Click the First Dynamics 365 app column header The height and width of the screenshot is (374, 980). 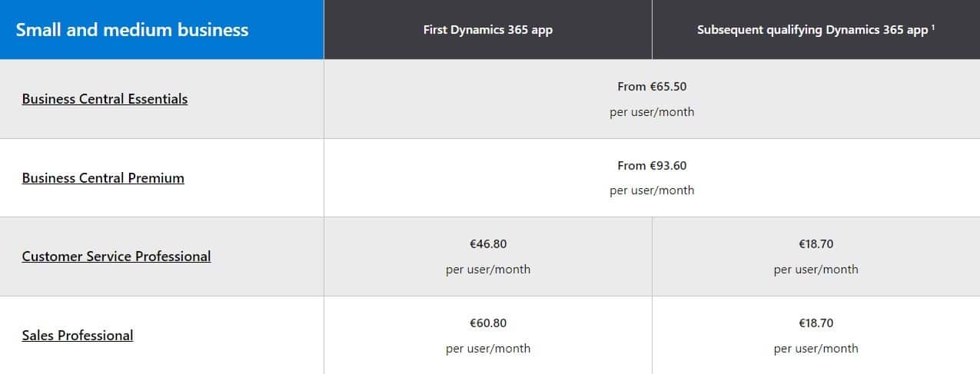pyautogui.click(x=488, y=30)
